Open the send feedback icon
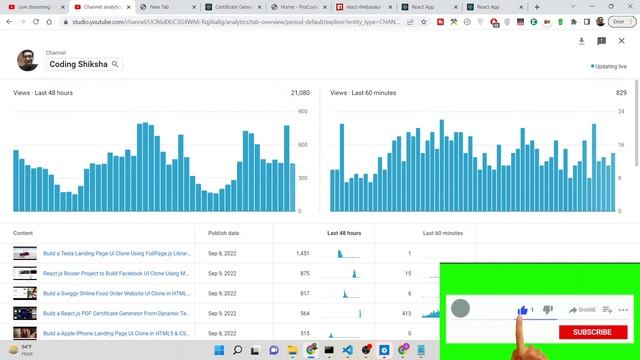This screenshot has width=640, height=360. (x=601, y=41)
